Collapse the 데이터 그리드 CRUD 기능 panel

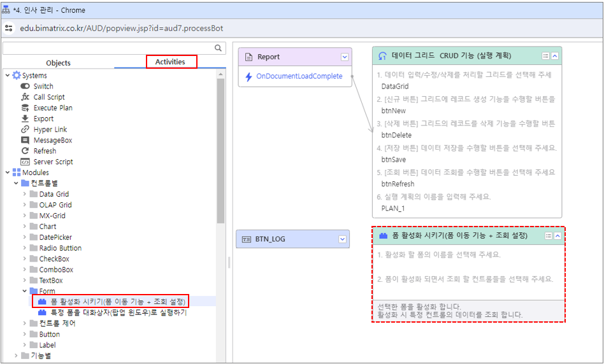pos(555,56)
